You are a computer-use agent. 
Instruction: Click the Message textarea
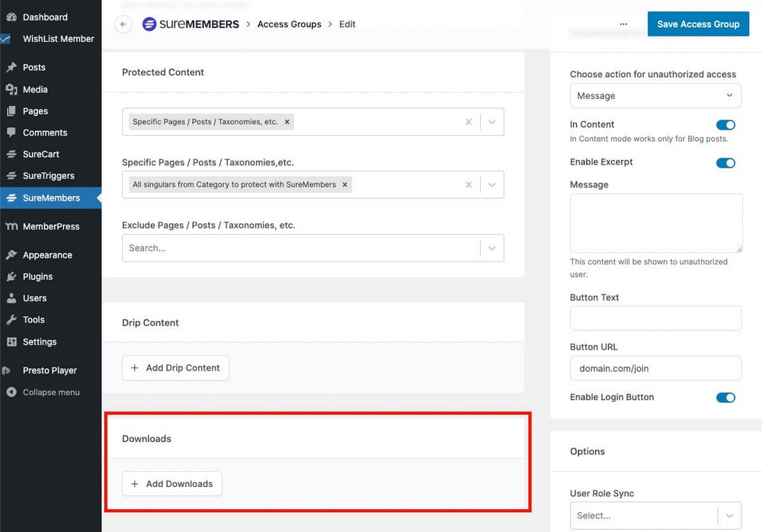click(x=656, y=223)
